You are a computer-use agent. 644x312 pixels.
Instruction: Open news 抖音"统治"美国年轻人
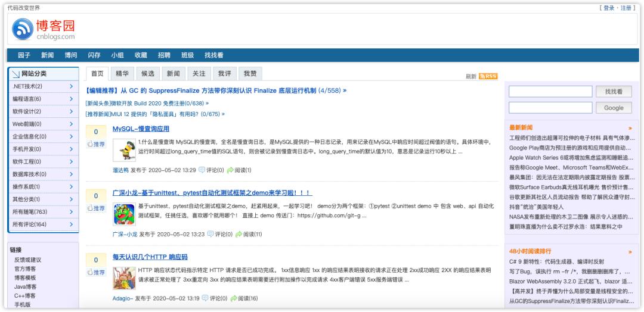point(537,207)
